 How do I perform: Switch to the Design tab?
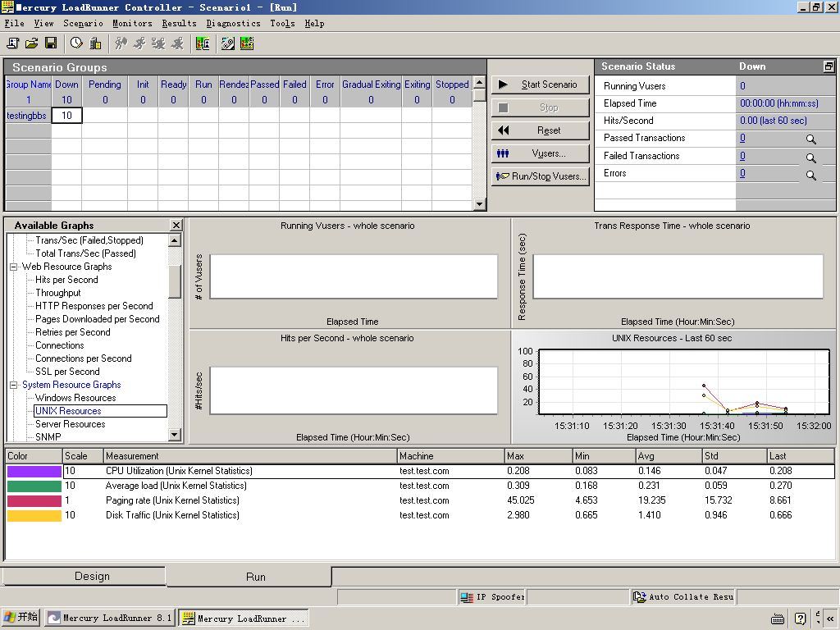tap(84, 577)
